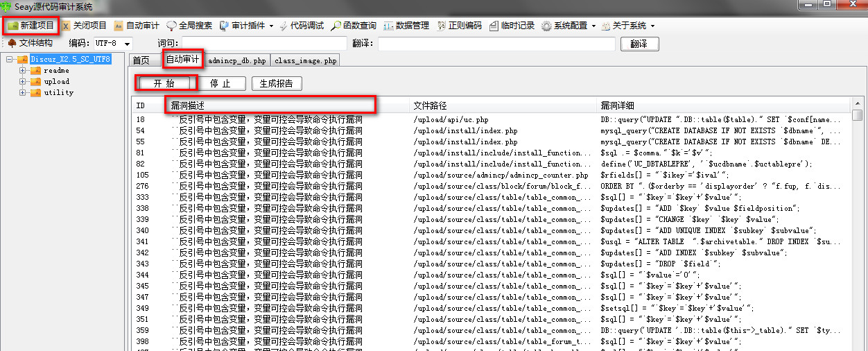Select the readme folder
Screen dimensions: 868x351
[56, 70]
